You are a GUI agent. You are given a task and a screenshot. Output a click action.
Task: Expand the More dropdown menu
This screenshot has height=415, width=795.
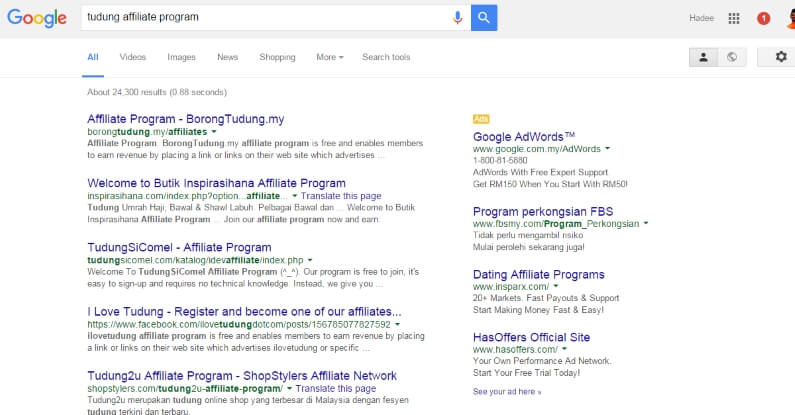click(x=330, y=57)
